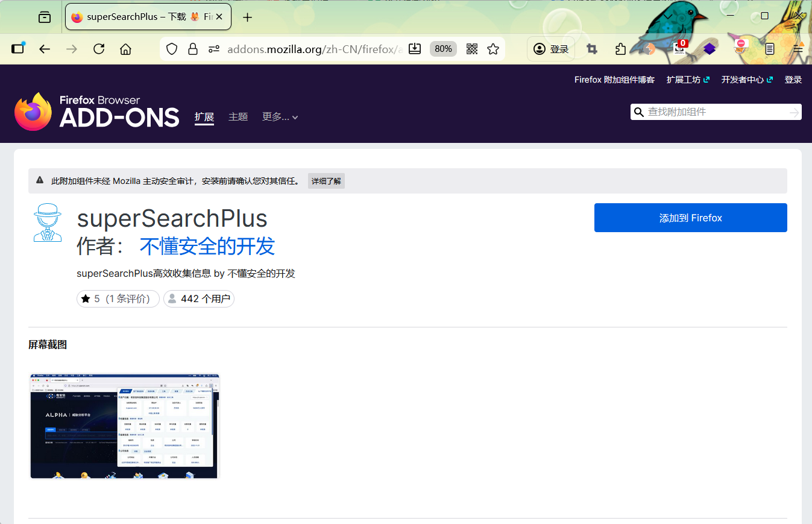
Task: Open site permissions icon in address bar
Action: tap(214, 49)
